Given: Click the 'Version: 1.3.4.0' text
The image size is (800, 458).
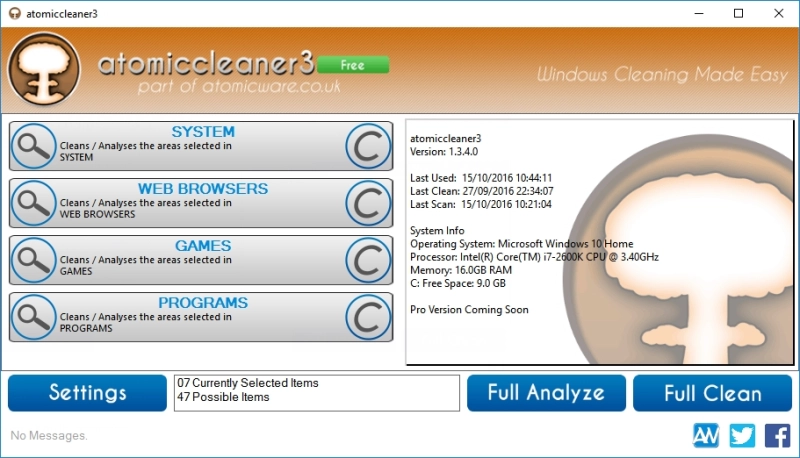Looking at the screenshot, I should tap(444, 151).
